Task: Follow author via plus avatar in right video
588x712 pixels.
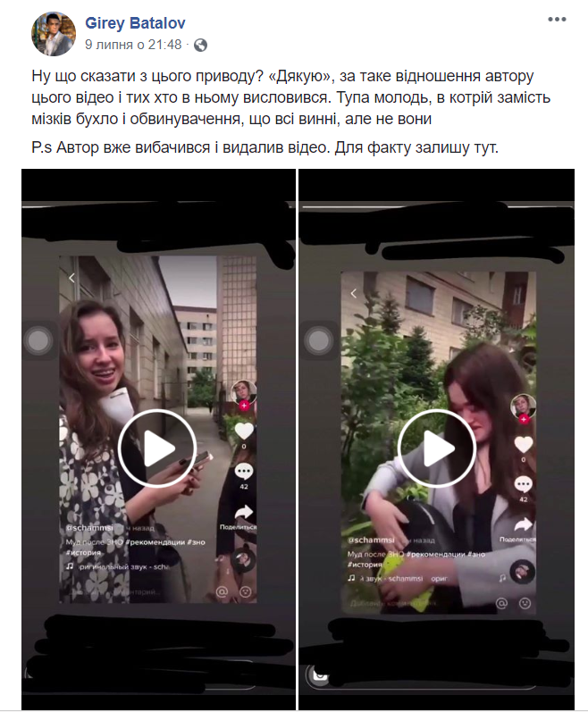Action: click(523, 408)
